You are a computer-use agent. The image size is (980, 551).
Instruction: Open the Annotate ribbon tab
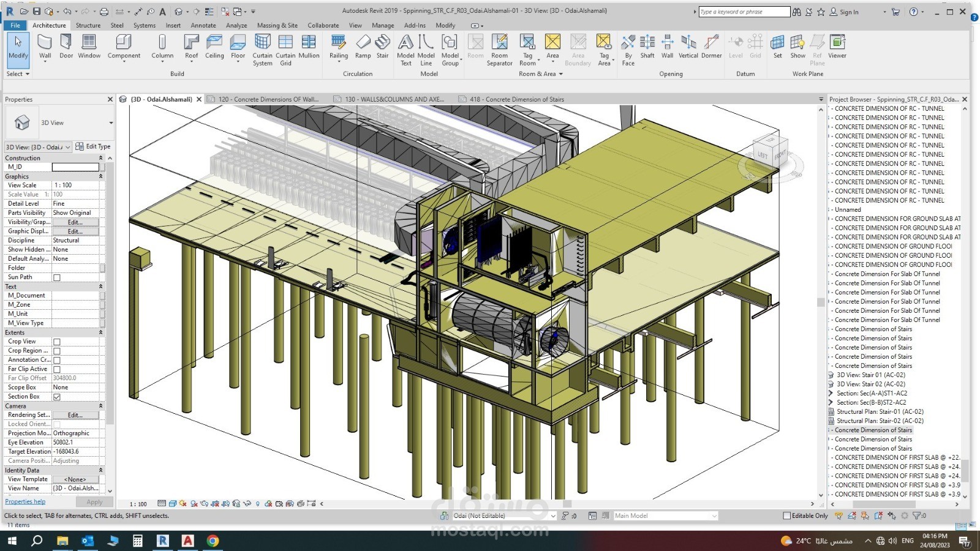pyautogui.click(x=203, y=26)
